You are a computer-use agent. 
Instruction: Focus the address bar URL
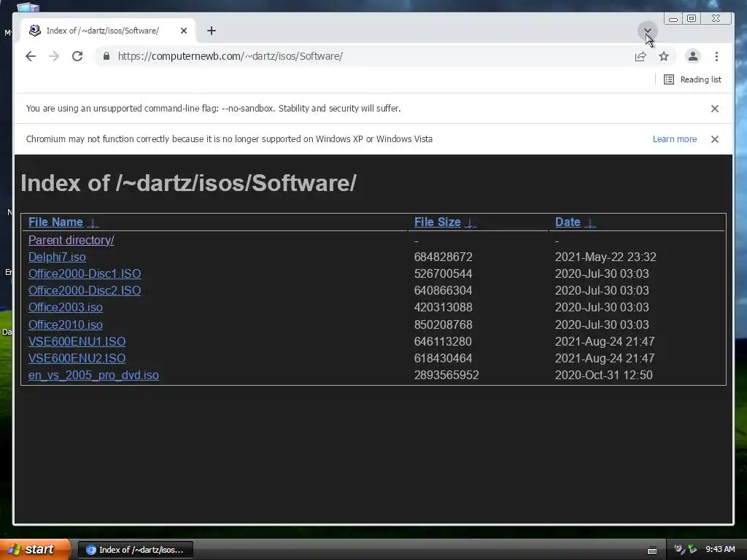pyautogui.click(x=230, y=56)
